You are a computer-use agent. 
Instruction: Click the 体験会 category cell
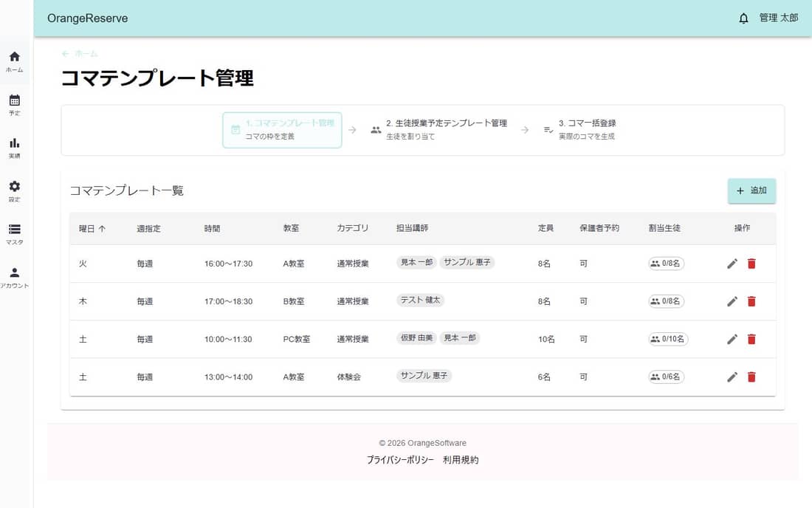point(349,377)
